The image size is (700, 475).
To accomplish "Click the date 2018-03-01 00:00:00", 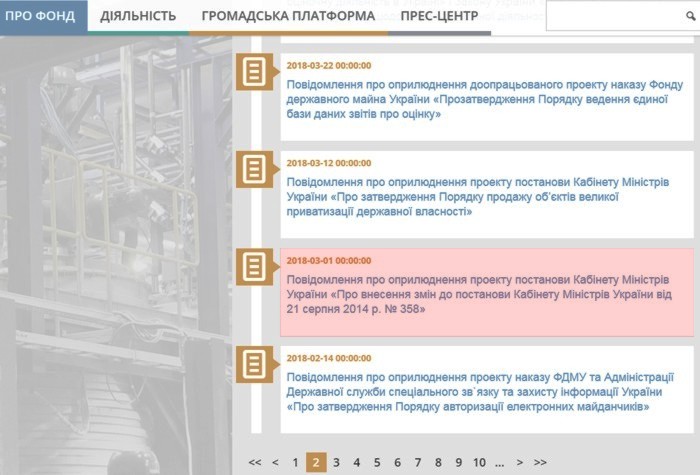I will coord(329,261).
